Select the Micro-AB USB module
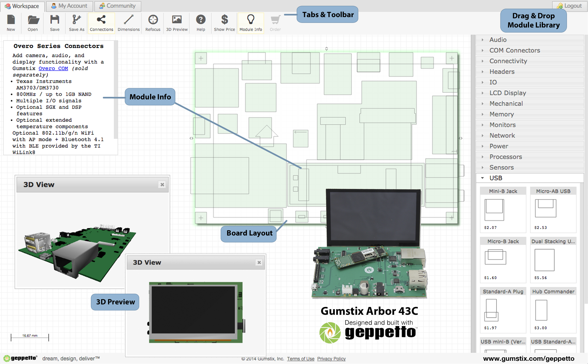 [553, 210]
